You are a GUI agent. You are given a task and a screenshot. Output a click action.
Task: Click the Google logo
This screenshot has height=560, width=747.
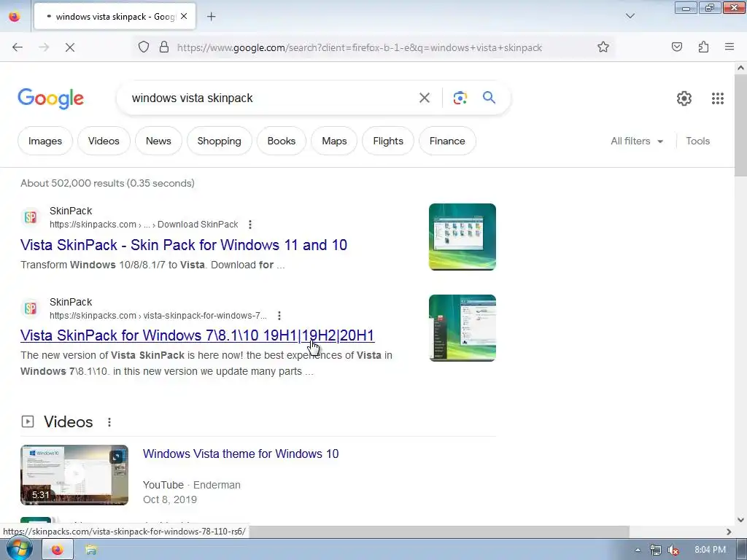pyautogui.click(x=50, y=98)
